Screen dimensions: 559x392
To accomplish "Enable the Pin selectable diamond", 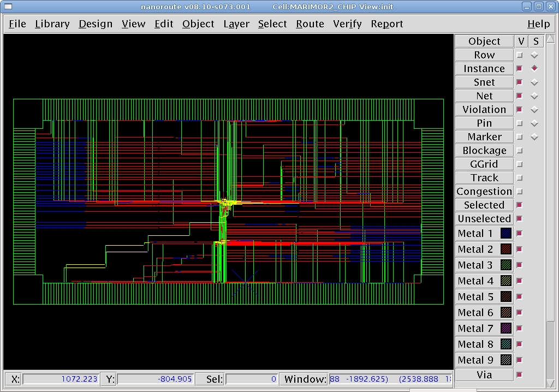I will (x=534, y=123).
